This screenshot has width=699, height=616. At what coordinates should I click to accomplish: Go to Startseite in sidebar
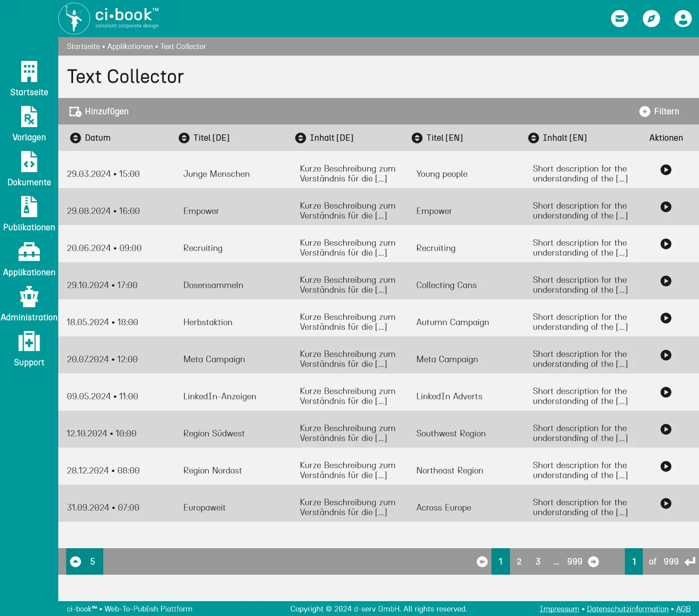tap(29, 78)
